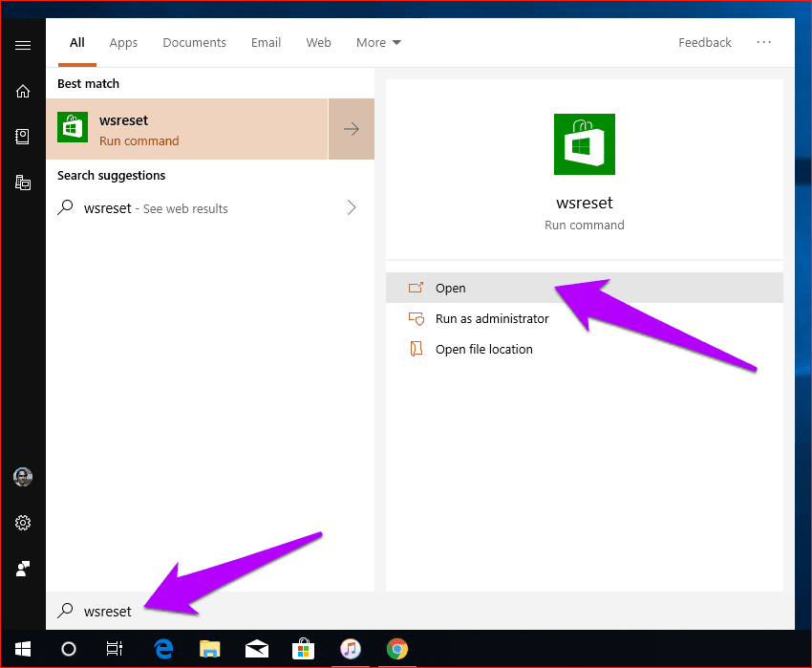
Task: Open the Devices icon in sidebar
Action: point(23,183)
